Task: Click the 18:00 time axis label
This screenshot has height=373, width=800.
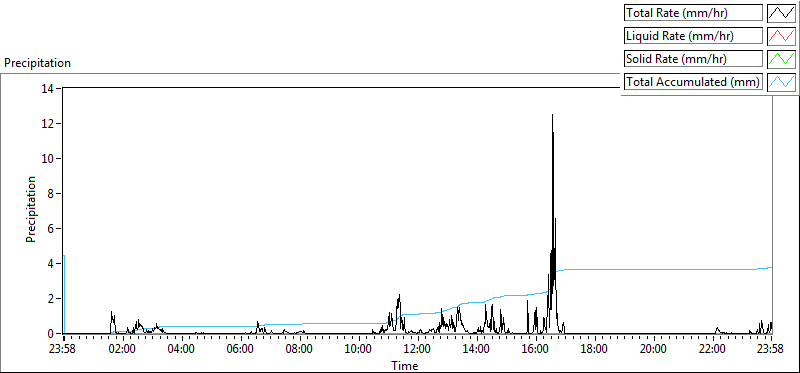Action: tap(595, 350)
